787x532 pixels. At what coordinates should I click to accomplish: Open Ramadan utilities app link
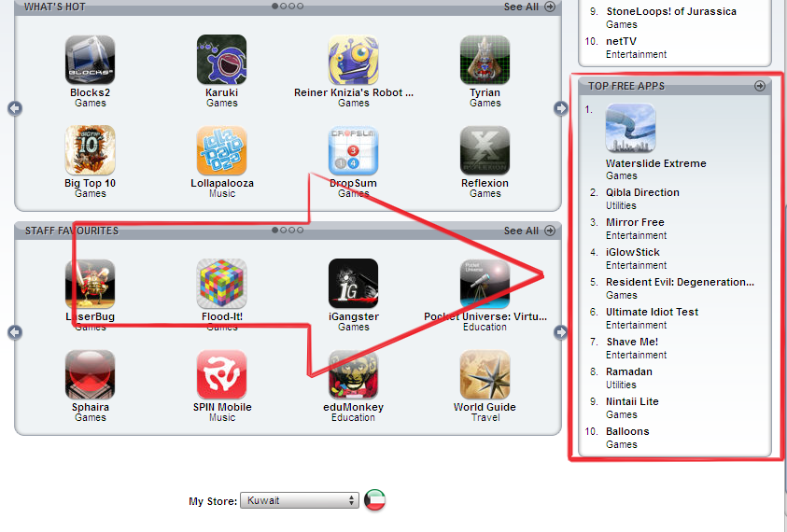(x=629, y=371)
